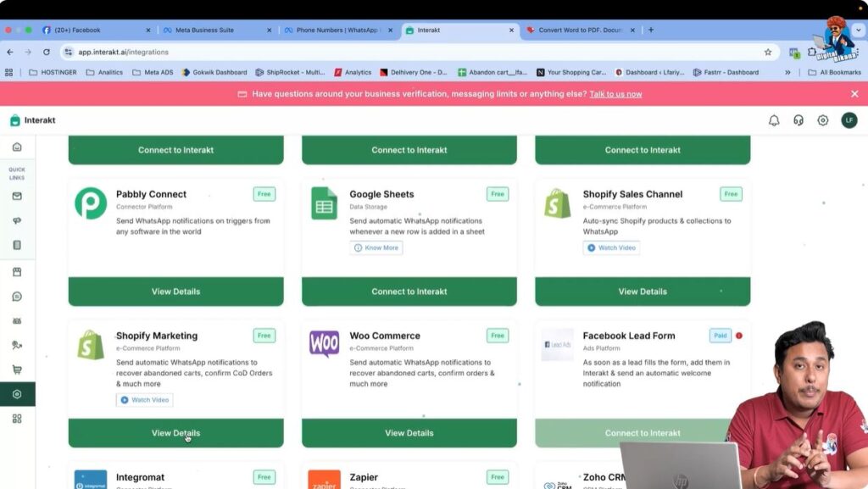This screenshot has width=868, height=489.
Task: Open Interakt settings via top-right gear icon
Action: [822, 120]
